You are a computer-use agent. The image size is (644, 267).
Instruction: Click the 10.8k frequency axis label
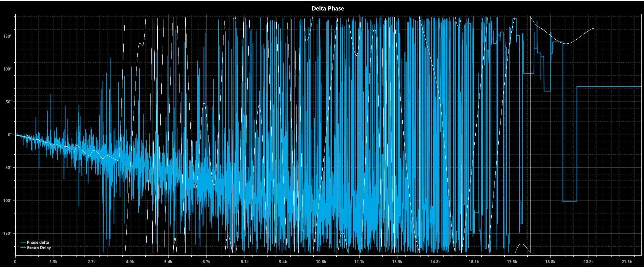coord(321,262)
